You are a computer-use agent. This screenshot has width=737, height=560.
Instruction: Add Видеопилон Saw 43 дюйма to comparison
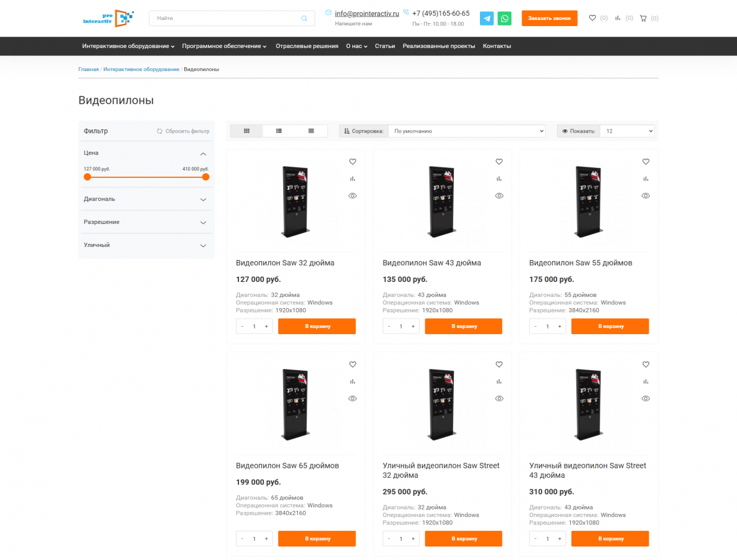(499, 179)
